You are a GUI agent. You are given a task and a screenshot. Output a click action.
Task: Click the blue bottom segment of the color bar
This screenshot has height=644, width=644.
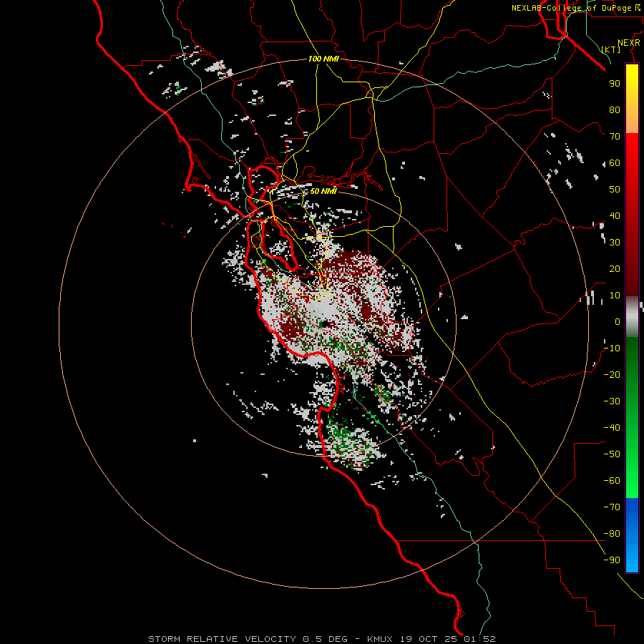(x=632, y=535)
